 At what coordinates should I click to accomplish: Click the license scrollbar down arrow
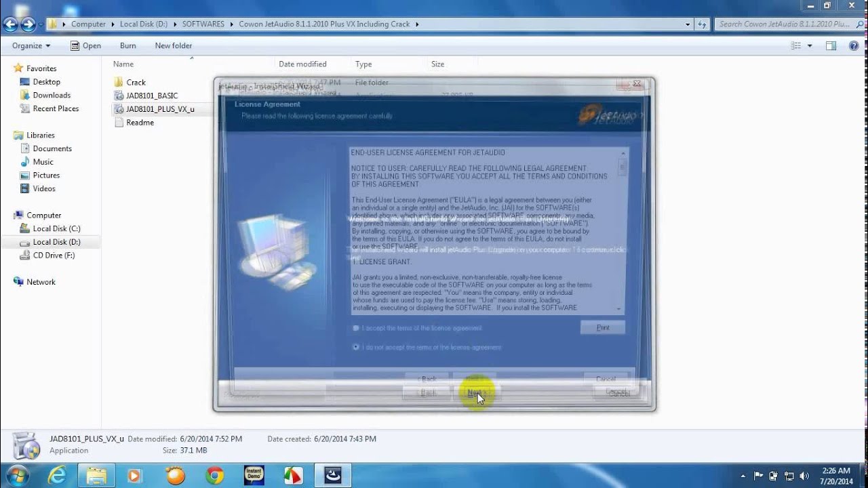click(x=618, y=309)
